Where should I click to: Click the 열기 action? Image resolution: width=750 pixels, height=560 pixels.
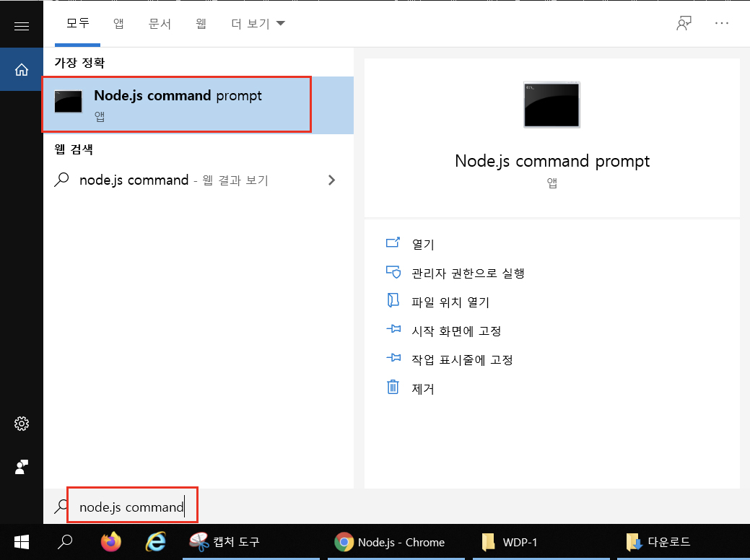[x=423, y=245]
